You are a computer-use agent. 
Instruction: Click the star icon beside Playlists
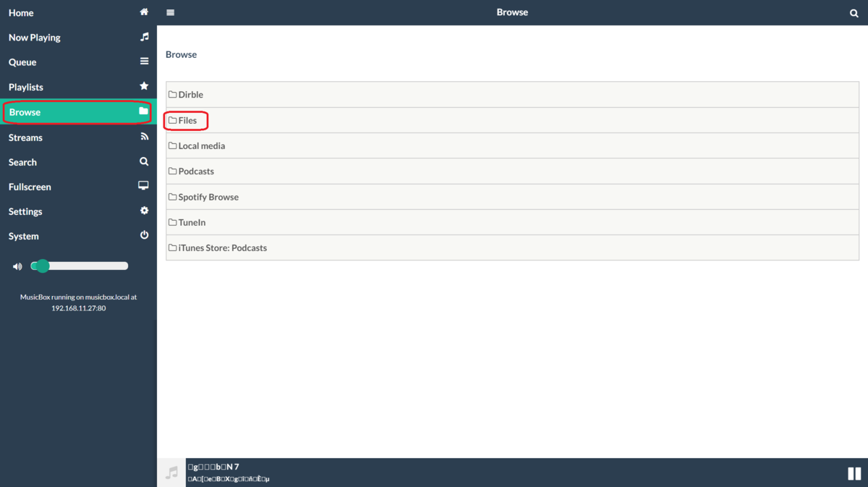click(144, 86)
